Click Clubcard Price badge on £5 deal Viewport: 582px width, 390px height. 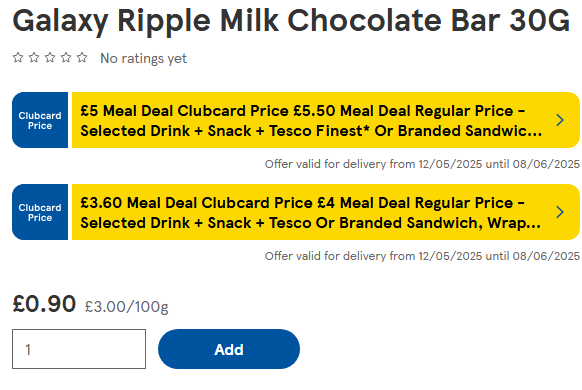tap(40, 120)
